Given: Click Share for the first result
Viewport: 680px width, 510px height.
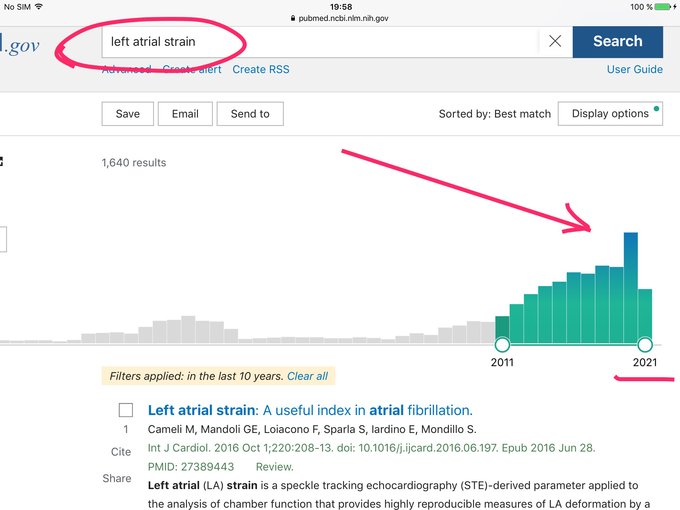Looking at the screenshot, I should click(x=117, y=478).
